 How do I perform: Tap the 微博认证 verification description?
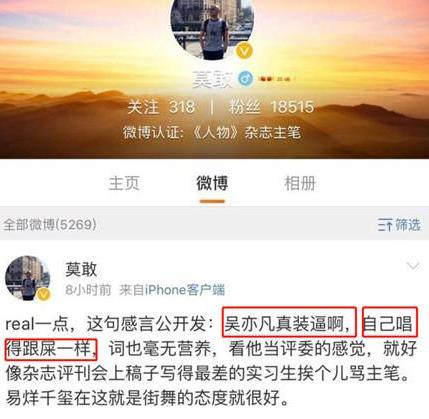coord(212,133)
